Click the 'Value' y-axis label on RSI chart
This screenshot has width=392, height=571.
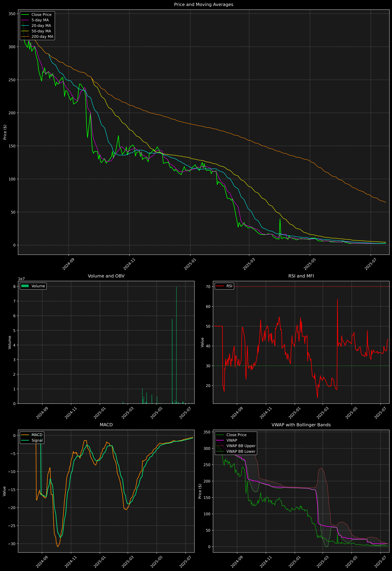pyautogui.click(x=202, y=342)
